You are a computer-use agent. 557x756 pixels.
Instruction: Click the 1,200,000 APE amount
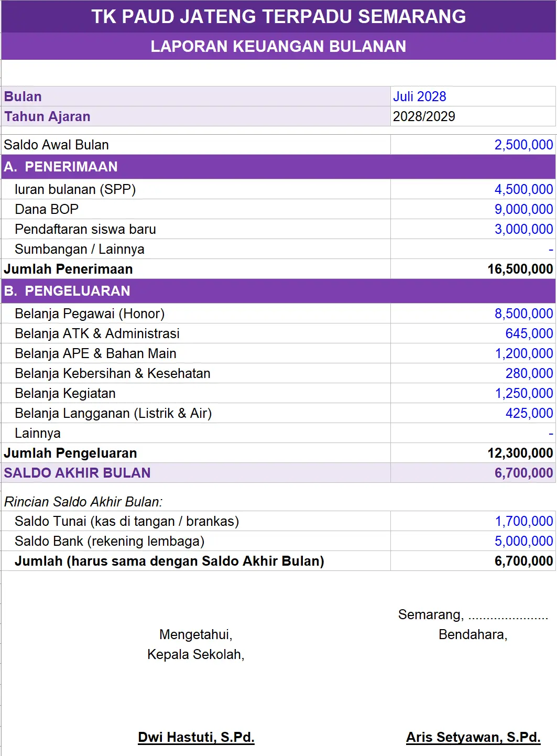pyautogui.click(x=524, y=353)
